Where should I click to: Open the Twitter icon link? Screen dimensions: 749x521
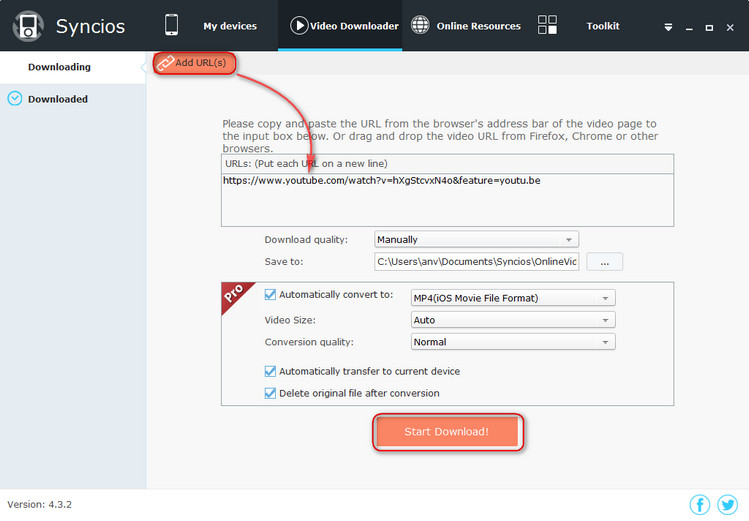728,505
